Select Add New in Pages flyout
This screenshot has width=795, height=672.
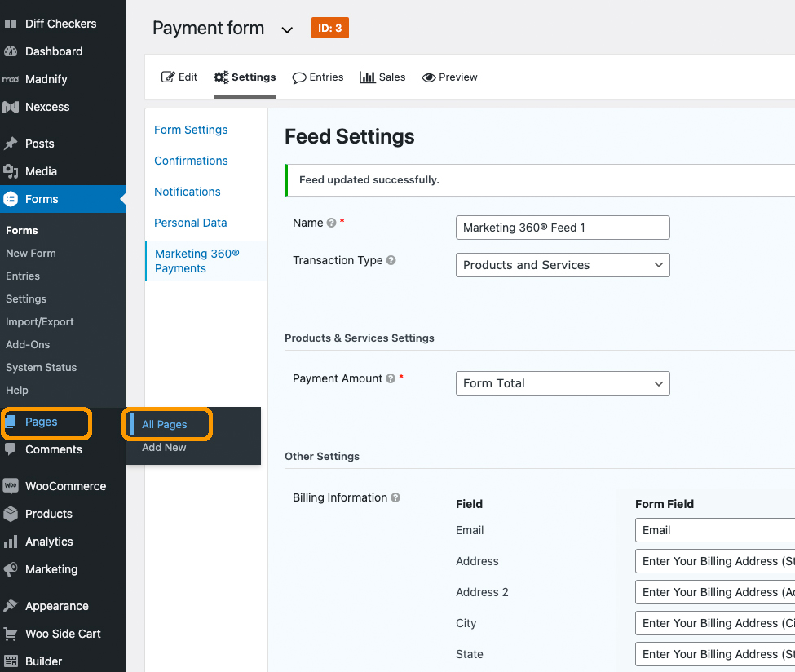164,448
